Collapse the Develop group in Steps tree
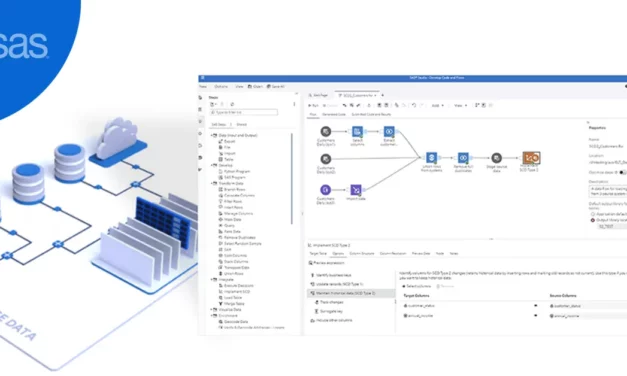The width and height of the screenshot is (627, 376). pyautogui.click(x=212, y=165)
